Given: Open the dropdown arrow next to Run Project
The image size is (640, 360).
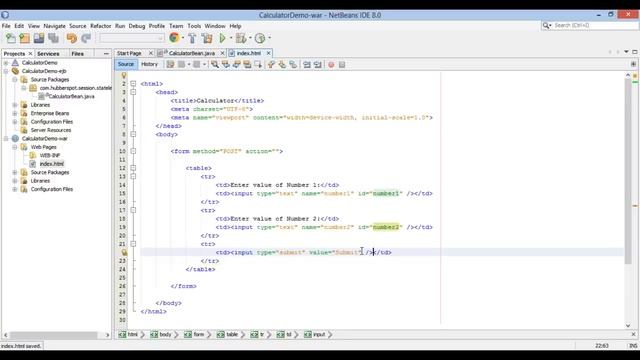Looking at the screenshot, I should point(231,38).
